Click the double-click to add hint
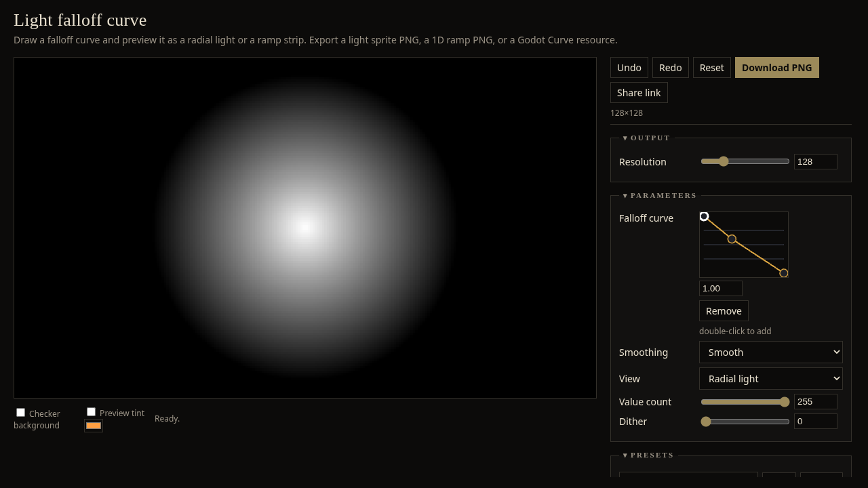 coord(735,331)
